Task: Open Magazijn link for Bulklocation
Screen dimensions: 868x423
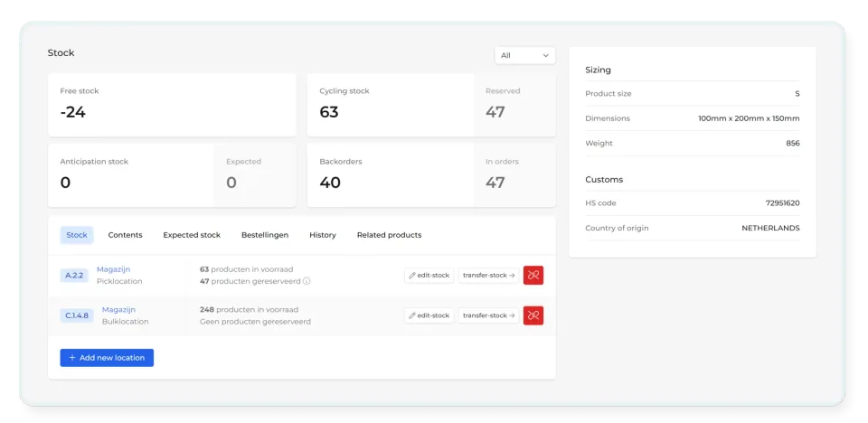Action: (x=118, y=310)
